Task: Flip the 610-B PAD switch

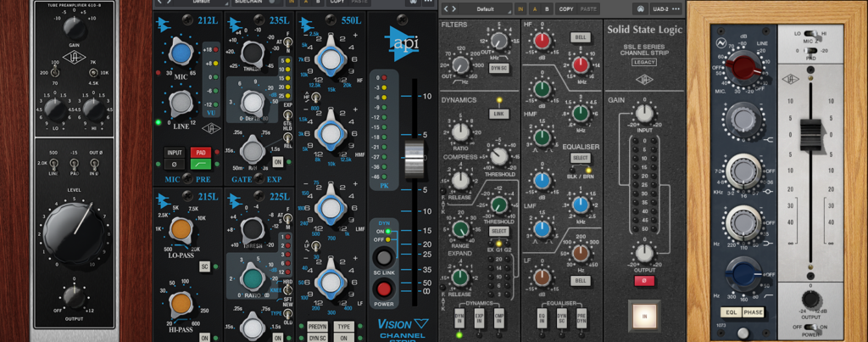Action: coord(75,164)
